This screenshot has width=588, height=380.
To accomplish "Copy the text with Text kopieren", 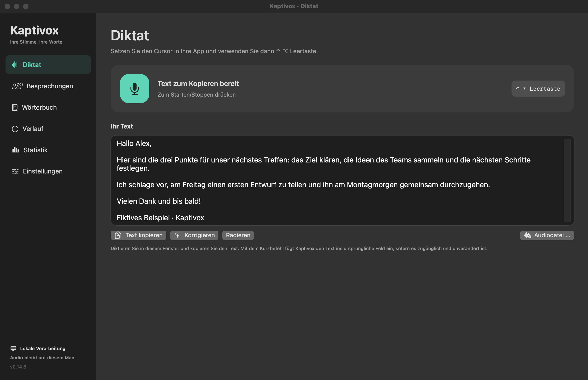I will tap(138, 235).
